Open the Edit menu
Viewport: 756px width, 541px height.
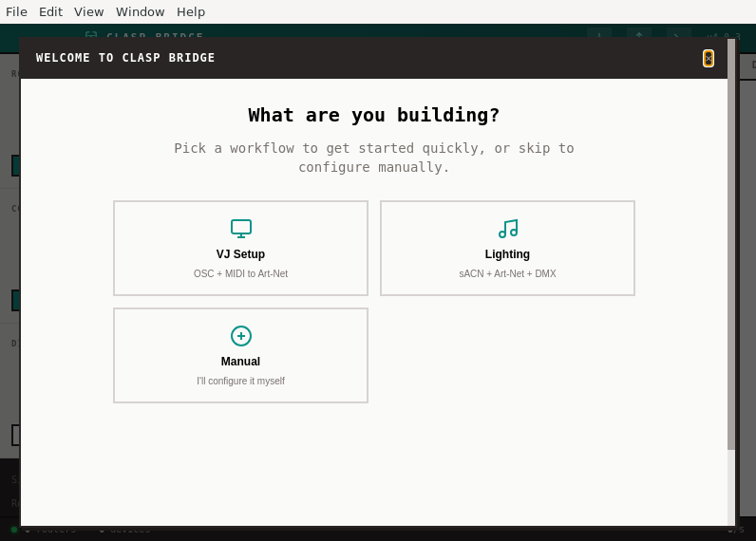coord(50,11)
